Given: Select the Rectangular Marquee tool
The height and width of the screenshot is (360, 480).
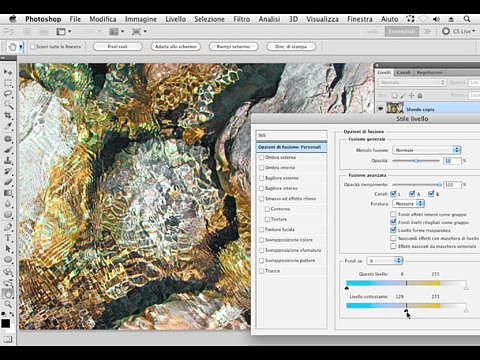Looking at the screenshot, I should pos(8,83).
